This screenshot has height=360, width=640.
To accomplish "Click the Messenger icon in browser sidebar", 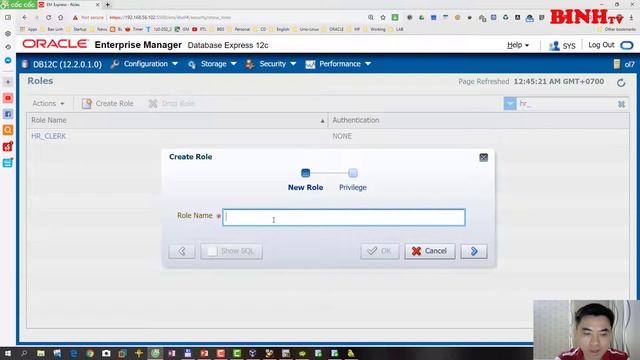I will (x=8, y=60).
